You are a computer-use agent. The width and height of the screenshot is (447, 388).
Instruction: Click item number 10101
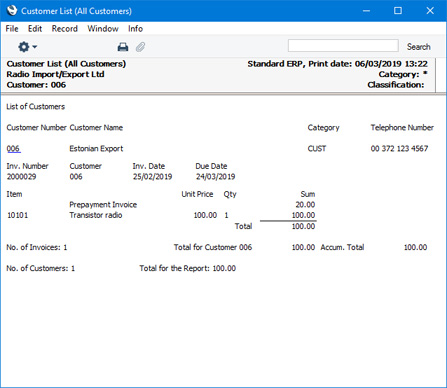pyautogui.click(x=18, y=215)
